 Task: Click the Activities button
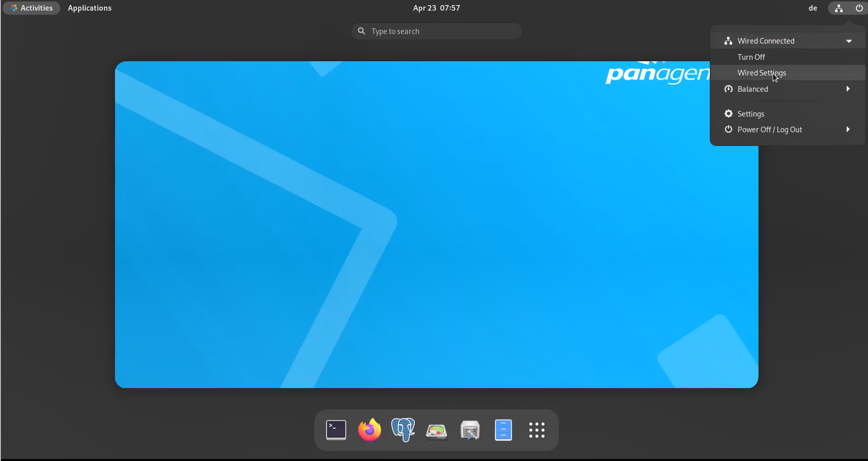pos(31,8)
